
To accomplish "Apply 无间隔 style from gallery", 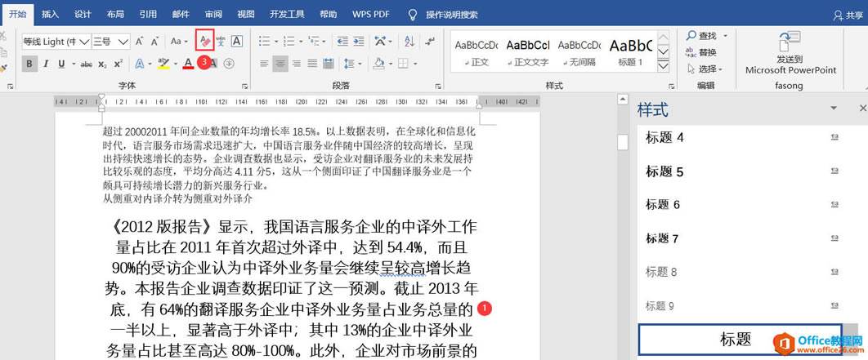I will click(579, 52).
